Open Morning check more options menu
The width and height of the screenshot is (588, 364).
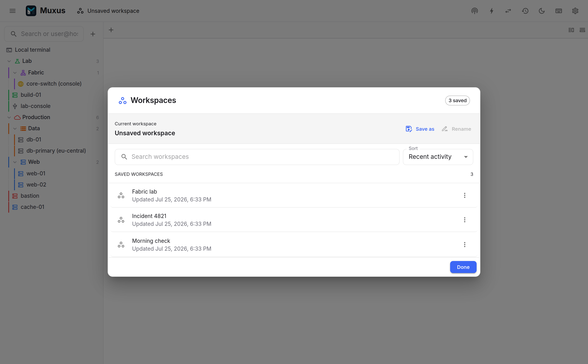click(x=464, y=245)
